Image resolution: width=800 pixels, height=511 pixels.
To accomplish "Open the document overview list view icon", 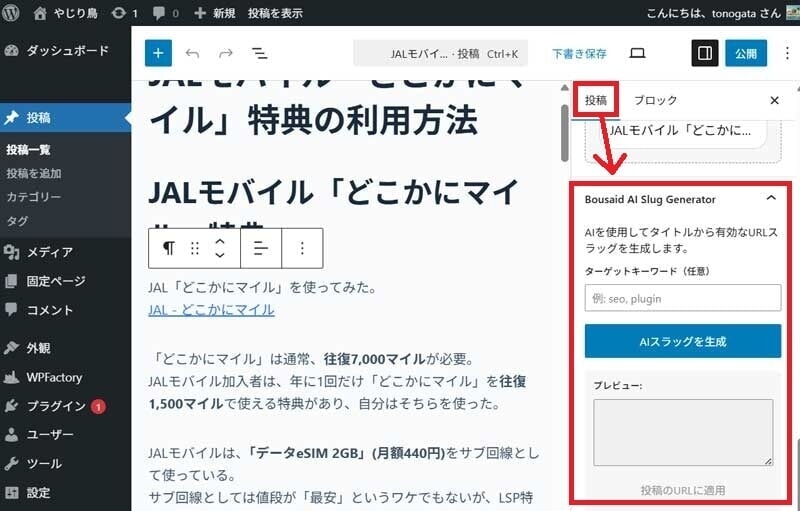I will [260, 53].
